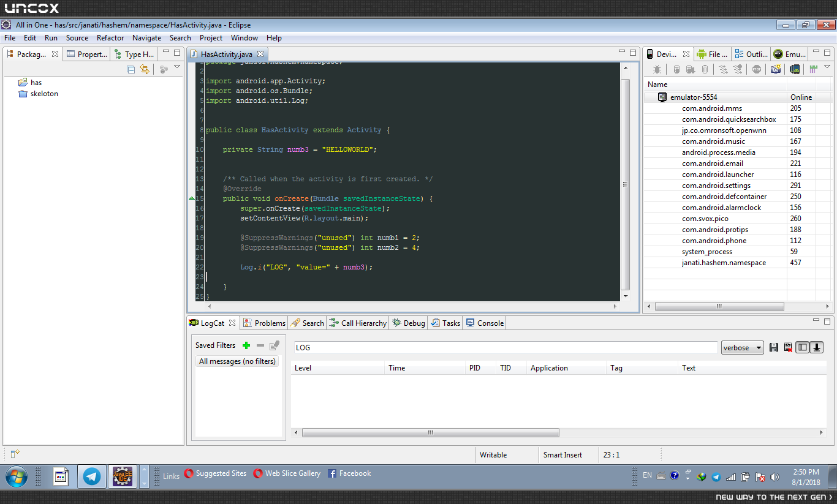Open the verbose log level dropdown

click(x=743, y=348)
